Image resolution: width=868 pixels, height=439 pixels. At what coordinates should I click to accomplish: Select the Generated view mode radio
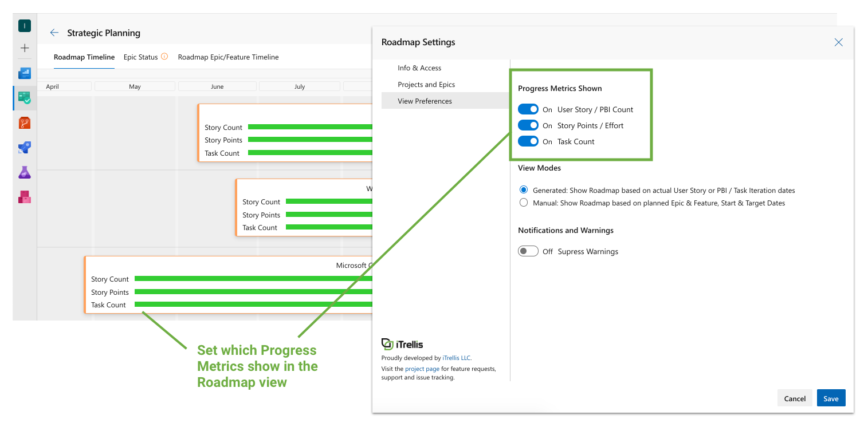pyautogui.click(x=524, y=190)
